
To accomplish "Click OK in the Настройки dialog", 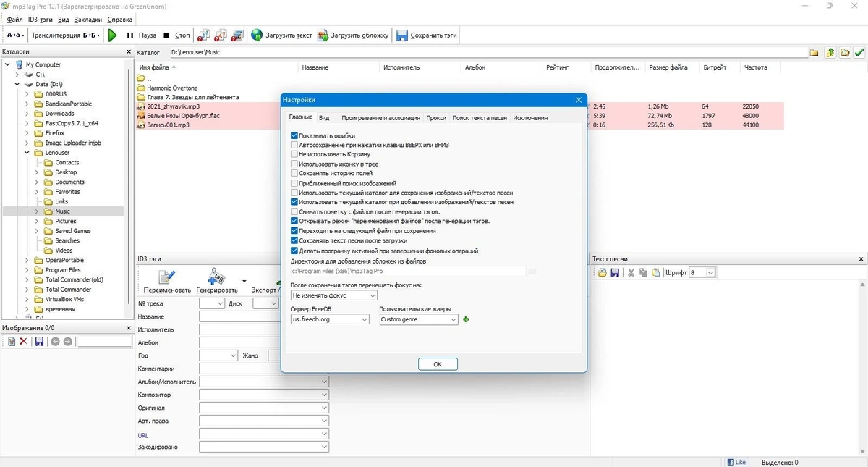I will [x=438, y=364].
